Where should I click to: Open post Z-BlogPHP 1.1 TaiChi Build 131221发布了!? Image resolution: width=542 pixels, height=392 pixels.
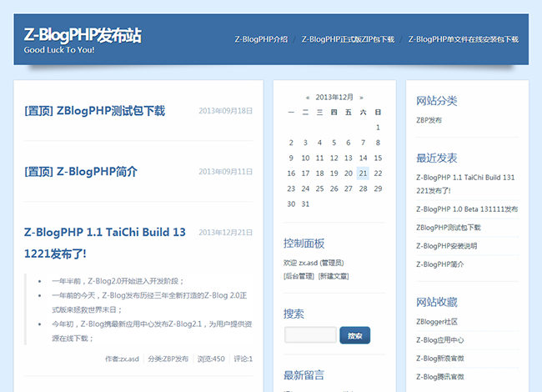105,243
